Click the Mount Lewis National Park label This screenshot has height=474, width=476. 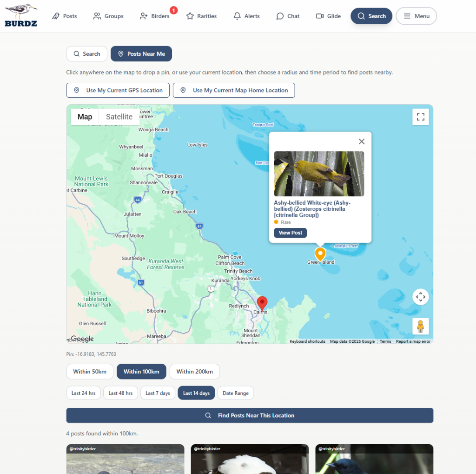92,181
